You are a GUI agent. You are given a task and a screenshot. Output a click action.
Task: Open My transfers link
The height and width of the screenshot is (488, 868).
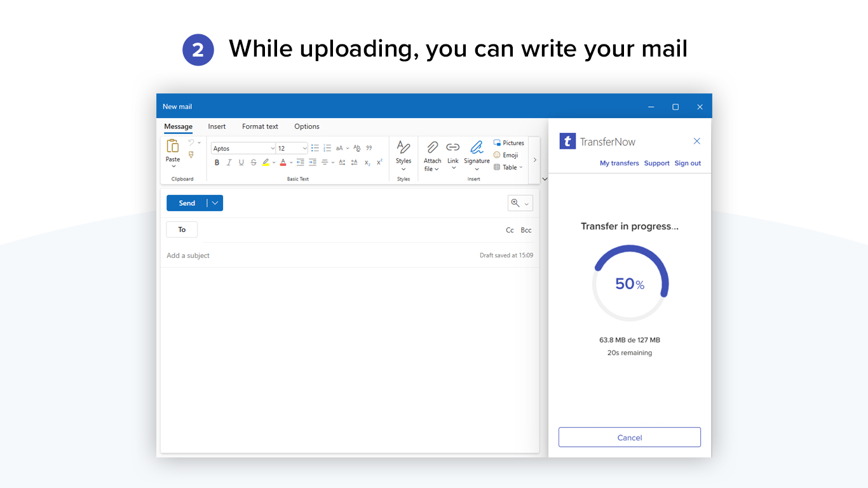(620, 163)
